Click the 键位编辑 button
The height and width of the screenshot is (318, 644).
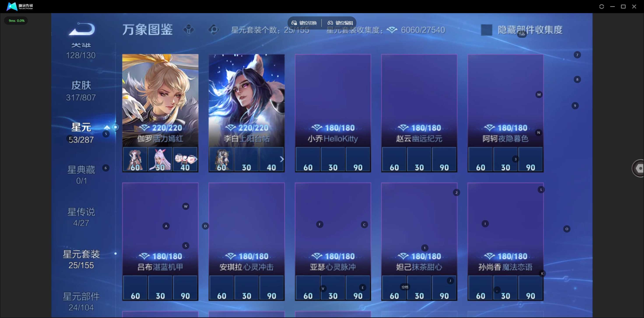click(x=340, y=23)
